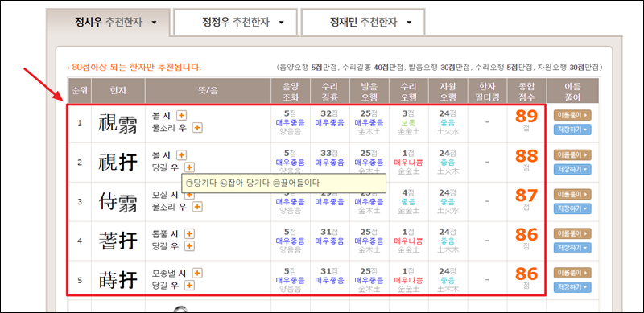The width and height of the screenshot is (644, 313).
Task: Click the 뜻/음 column header
Action: [x=208, y=91]
